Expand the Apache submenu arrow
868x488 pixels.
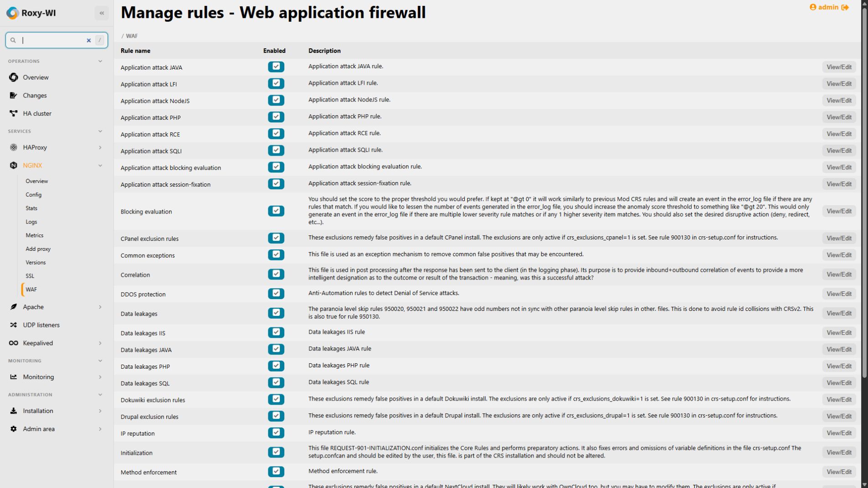click(x=100, y=307)
